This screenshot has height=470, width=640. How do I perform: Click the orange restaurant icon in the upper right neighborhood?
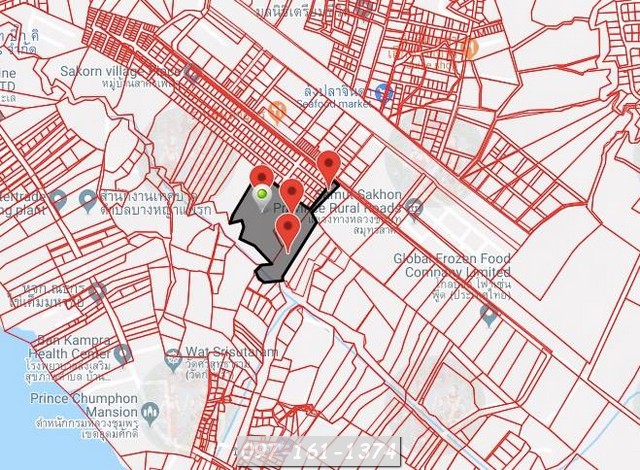pyautogui.click(x=470, y=49)
